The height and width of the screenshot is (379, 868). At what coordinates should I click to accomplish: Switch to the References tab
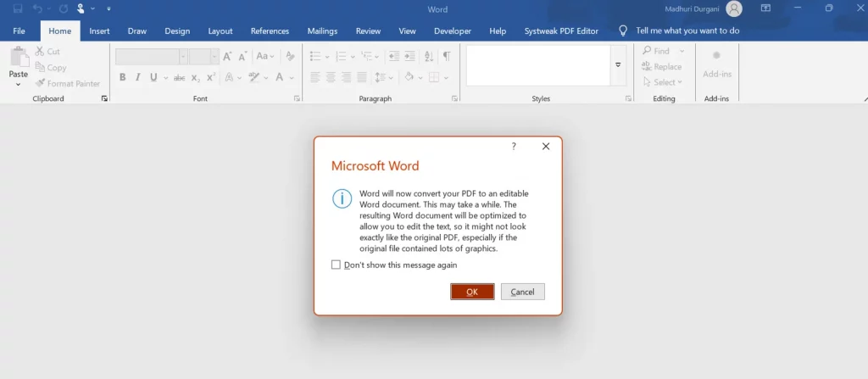[270, 31]
